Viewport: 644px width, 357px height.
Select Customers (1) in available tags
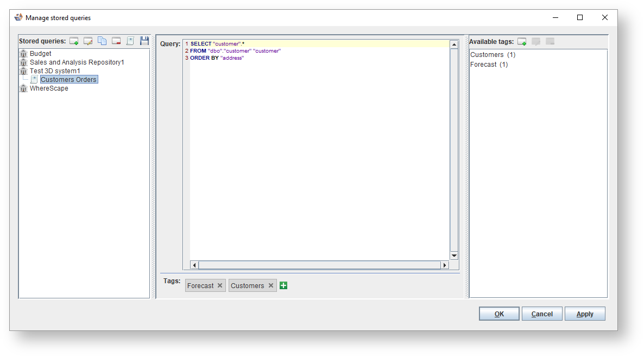(x=493, y=55)
